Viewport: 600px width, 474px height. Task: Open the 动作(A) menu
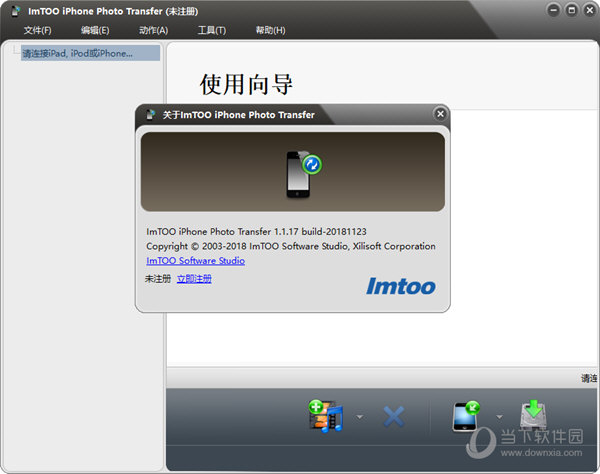153,30
